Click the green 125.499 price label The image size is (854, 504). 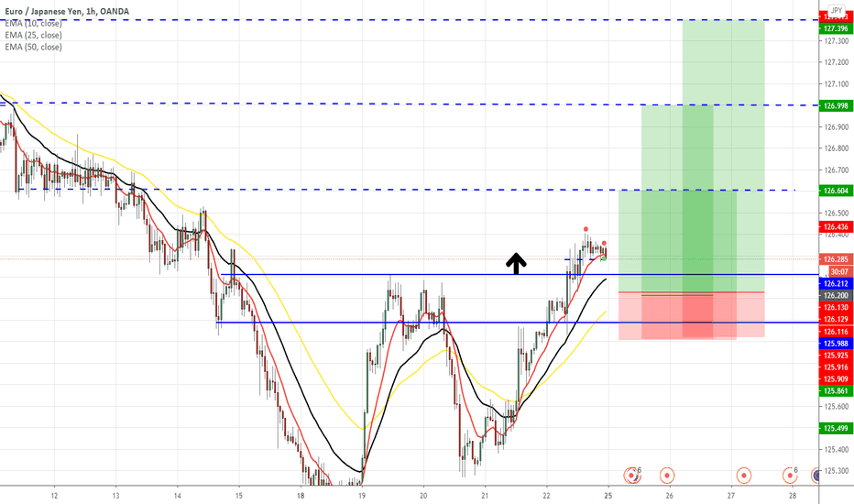click(x=836, y=429)
